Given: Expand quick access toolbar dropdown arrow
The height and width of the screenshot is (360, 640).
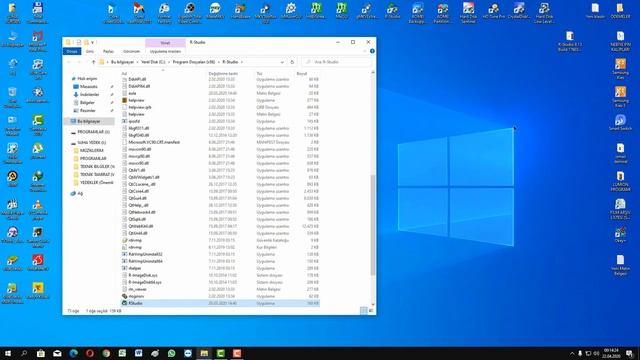Looking at the screenshot, I should tap(93, 42).
